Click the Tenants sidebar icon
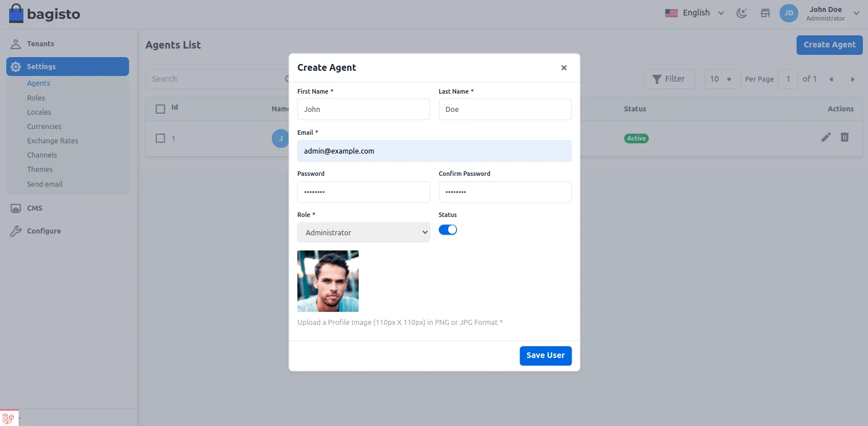The image size is (868, 426). coord(15,43)
